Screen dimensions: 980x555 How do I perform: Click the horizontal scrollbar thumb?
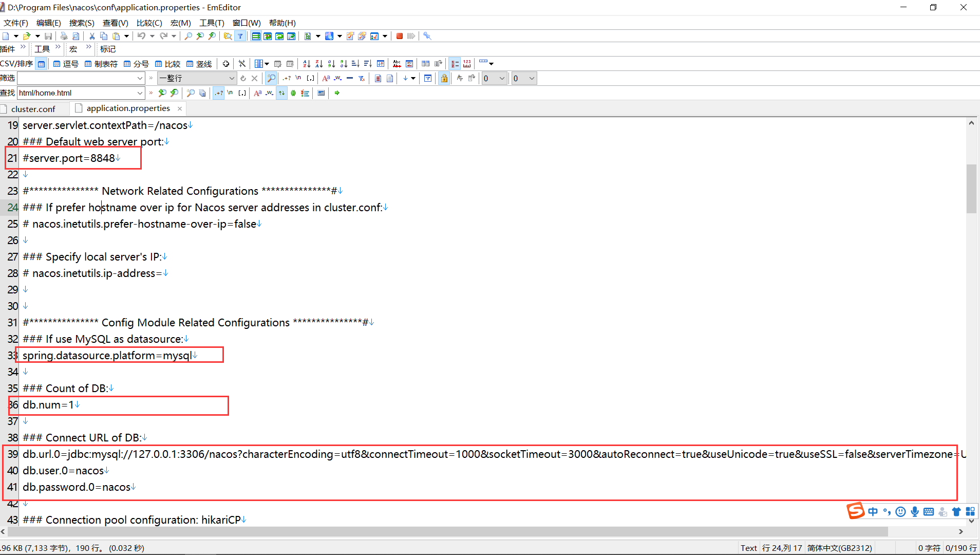click(447, 531)
